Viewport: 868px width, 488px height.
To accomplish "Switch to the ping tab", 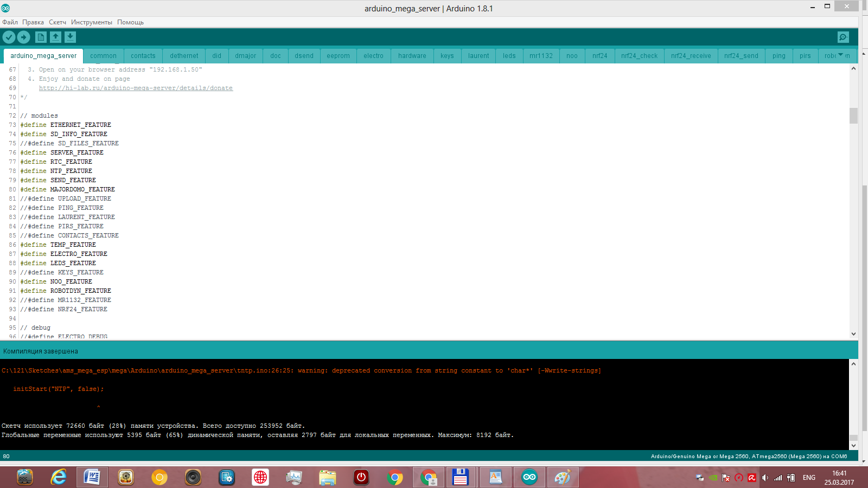I will (x=779, y=56).
